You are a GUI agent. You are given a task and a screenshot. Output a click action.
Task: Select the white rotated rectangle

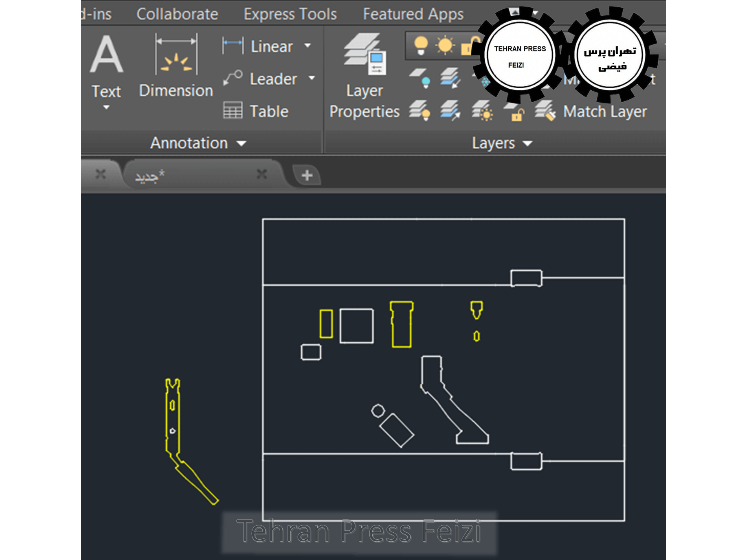(397, 431)
